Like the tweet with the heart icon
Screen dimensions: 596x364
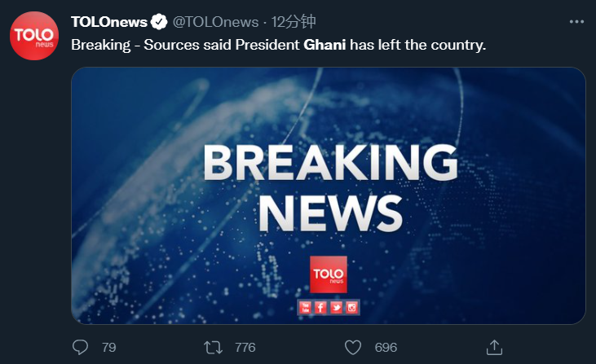coord(352,347)
